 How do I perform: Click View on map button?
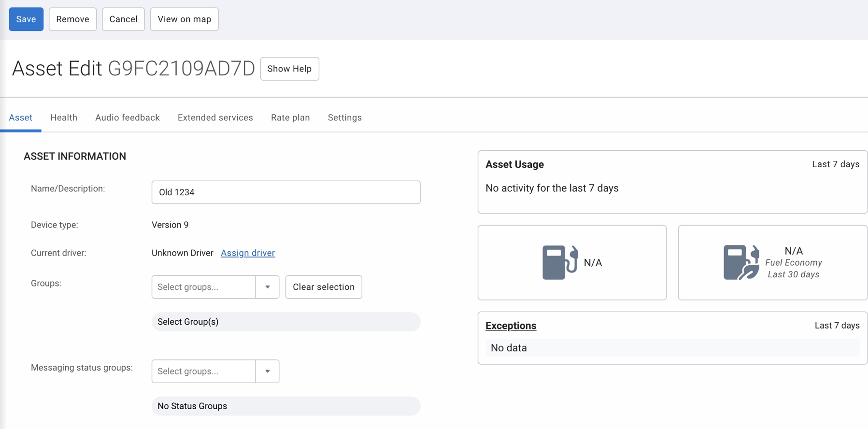coord(185,19)
